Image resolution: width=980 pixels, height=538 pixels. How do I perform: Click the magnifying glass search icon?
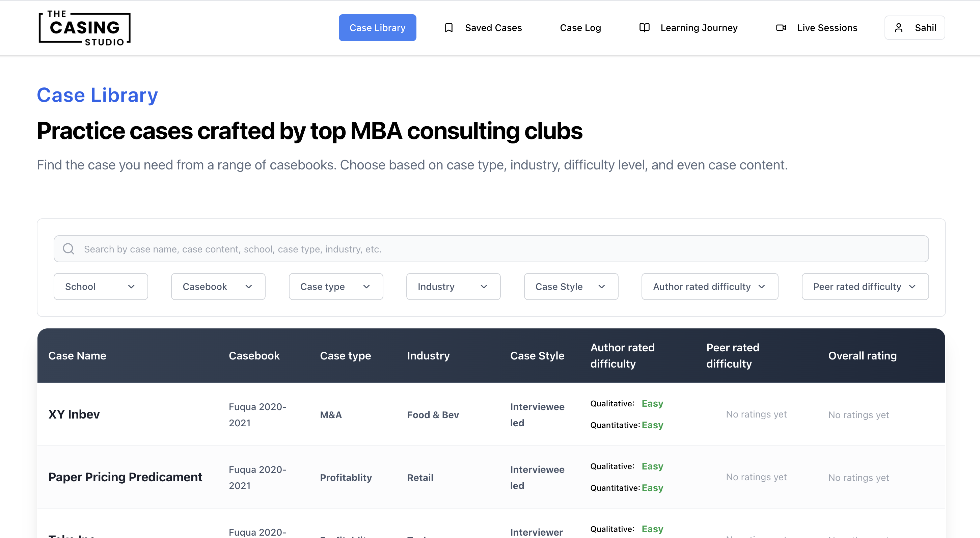(69, 249)
